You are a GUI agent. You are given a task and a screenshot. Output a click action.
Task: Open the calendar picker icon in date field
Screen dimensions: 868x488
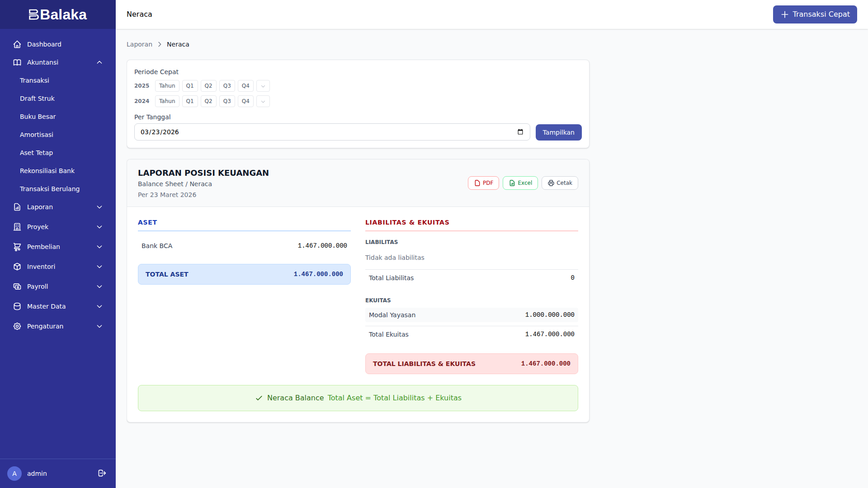[520, 132]
